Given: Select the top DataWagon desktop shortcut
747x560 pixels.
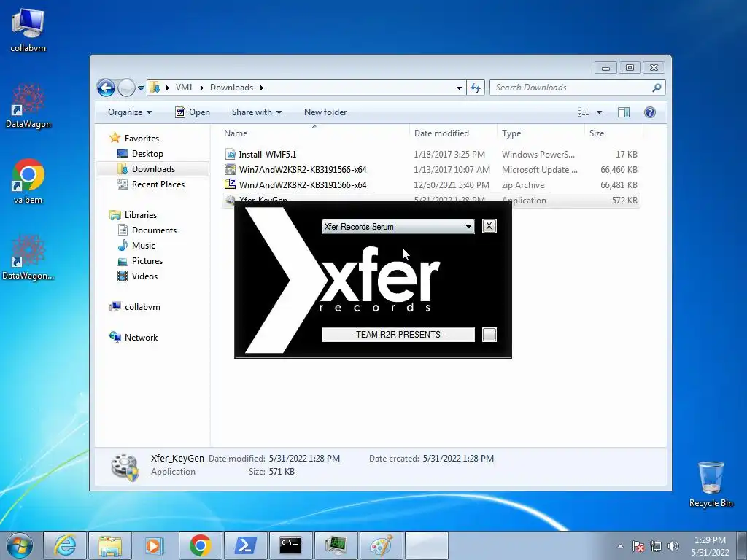Looking at the screenshot, I should point(28,106).
